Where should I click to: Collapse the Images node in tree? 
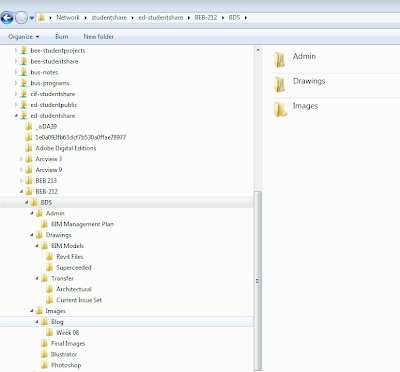tap(32, 311)
